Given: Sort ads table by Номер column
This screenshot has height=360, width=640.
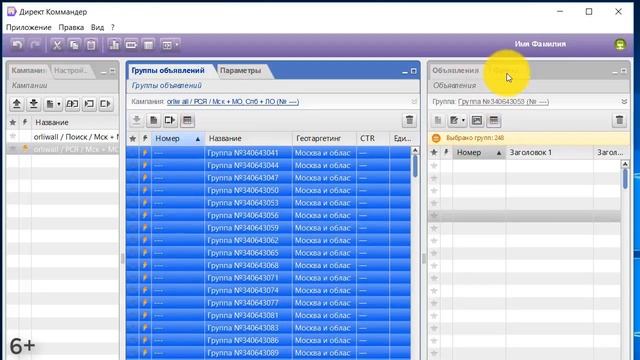Looking at the screenshot, I should (x=479, y=152).
